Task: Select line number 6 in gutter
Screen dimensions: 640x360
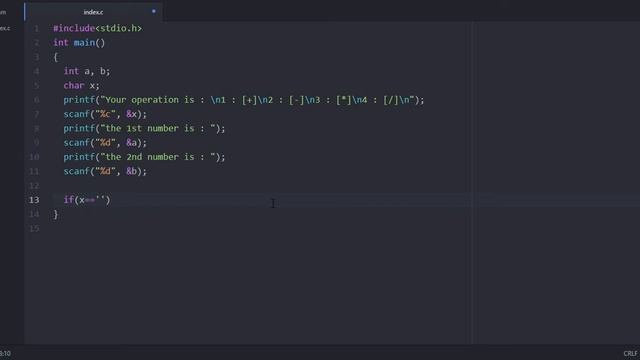Action: point(36,100)
